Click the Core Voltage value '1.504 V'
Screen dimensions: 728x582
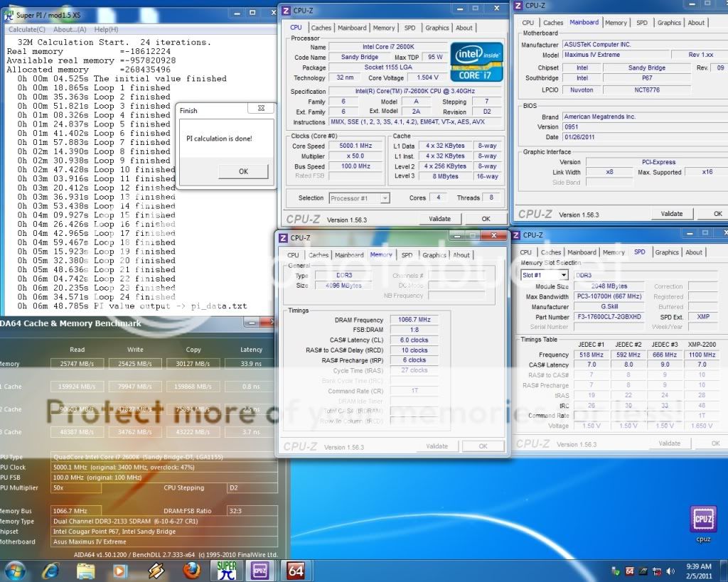coord(427,77)
